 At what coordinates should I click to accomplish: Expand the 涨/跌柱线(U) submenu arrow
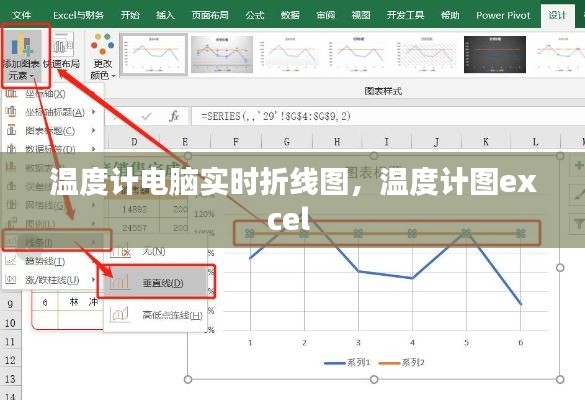[x=94, y=279]
